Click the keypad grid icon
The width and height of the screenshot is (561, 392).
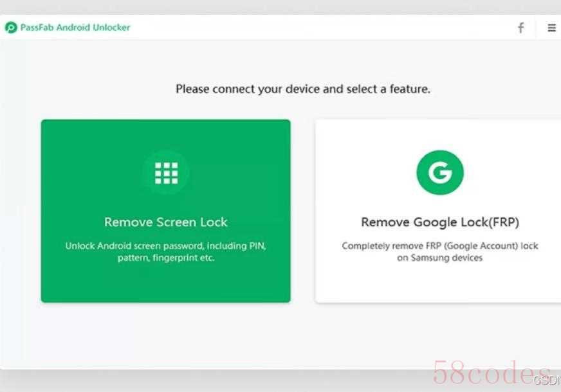[166, 173]
